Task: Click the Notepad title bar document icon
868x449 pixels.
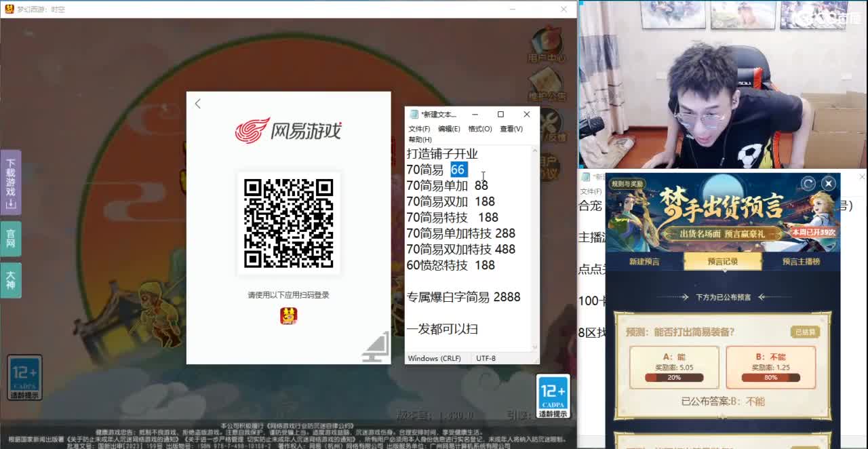Action: coord(413,115)
